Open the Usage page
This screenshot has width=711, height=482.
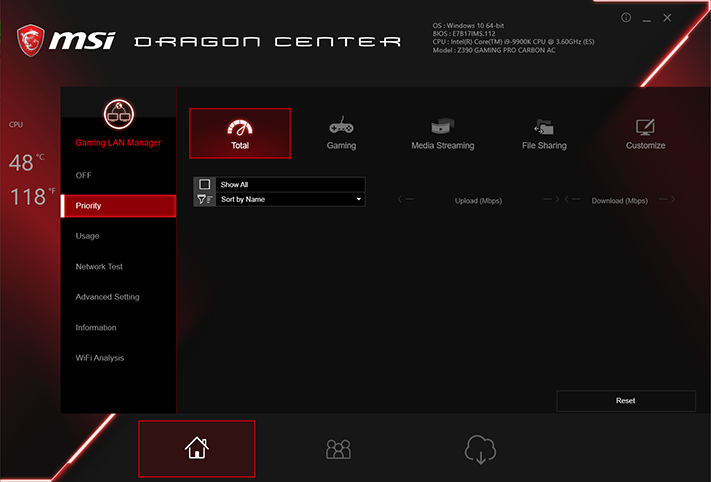tap(88, 236)
